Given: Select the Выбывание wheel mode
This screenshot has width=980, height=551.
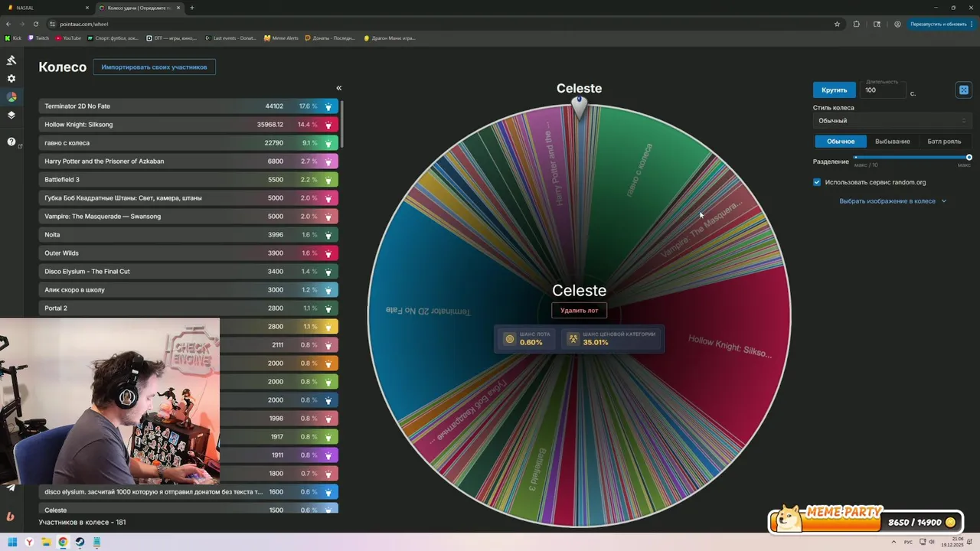Looking at the screenshot, I should coord(893,142).
